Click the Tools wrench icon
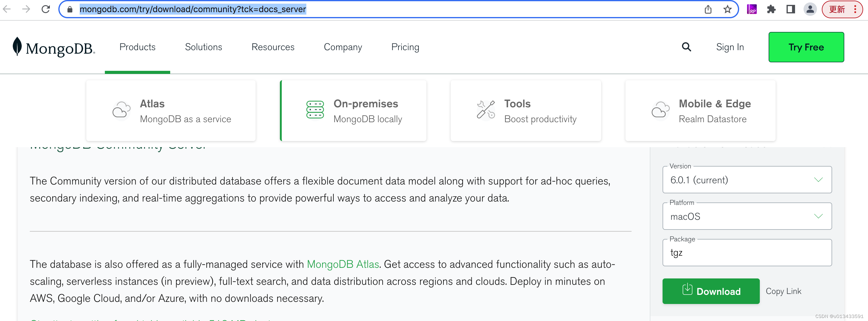 pos(486,110)
